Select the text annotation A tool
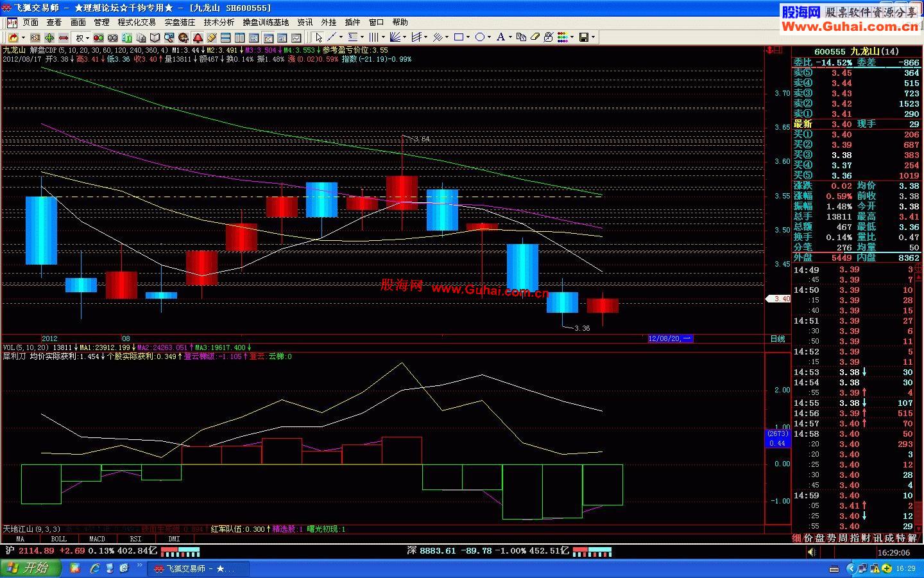924x578 pixels. click(x=501, y=38)
